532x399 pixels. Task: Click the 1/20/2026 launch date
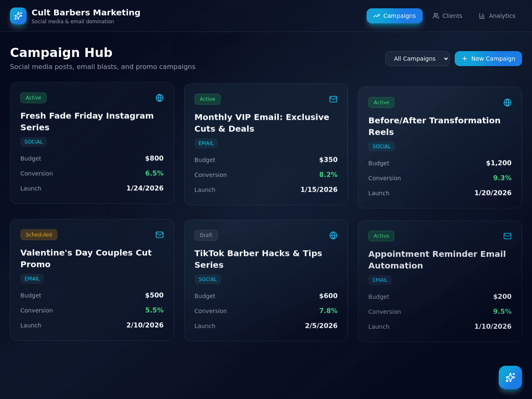[493, 193]
